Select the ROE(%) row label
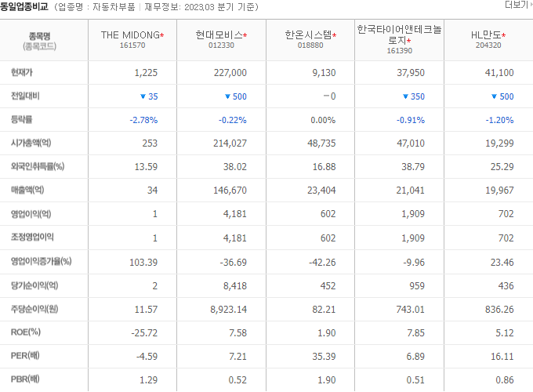 (26, 332)
